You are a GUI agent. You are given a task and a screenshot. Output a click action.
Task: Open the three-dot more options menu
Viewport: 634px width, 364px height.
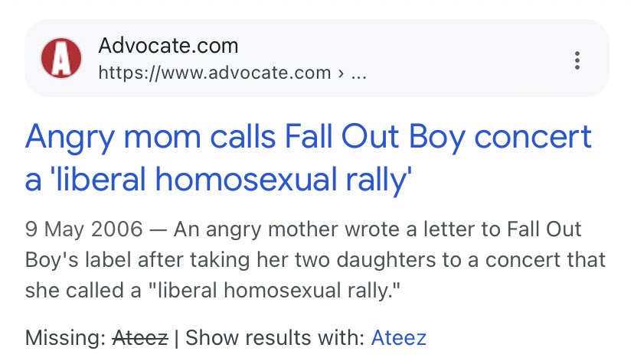click(x=577, y=60)
